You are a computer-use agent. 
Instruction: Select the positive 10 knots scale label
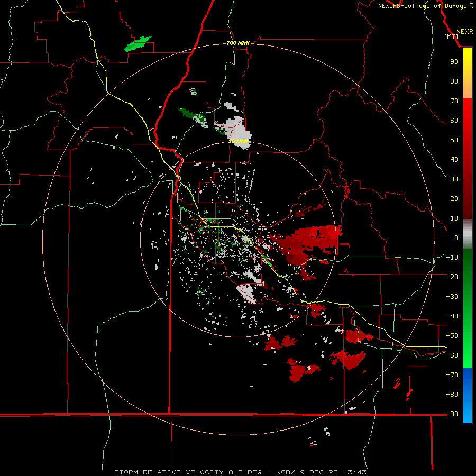pos(454,218)
